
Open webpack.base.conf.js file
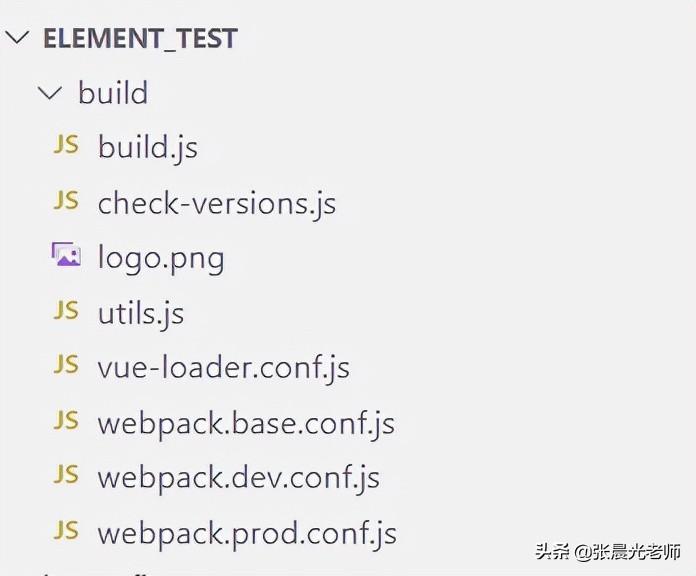(246, 423)
